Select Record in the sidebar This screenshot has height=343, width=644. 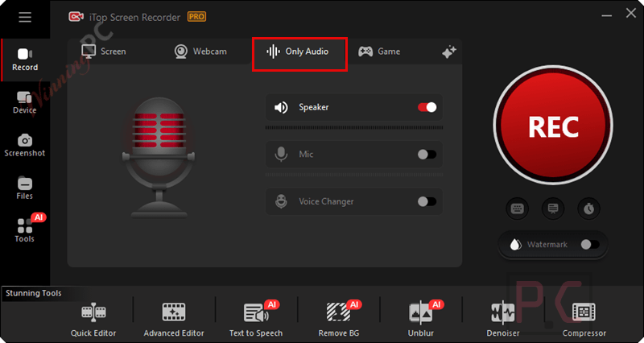[x=25, y=60]
